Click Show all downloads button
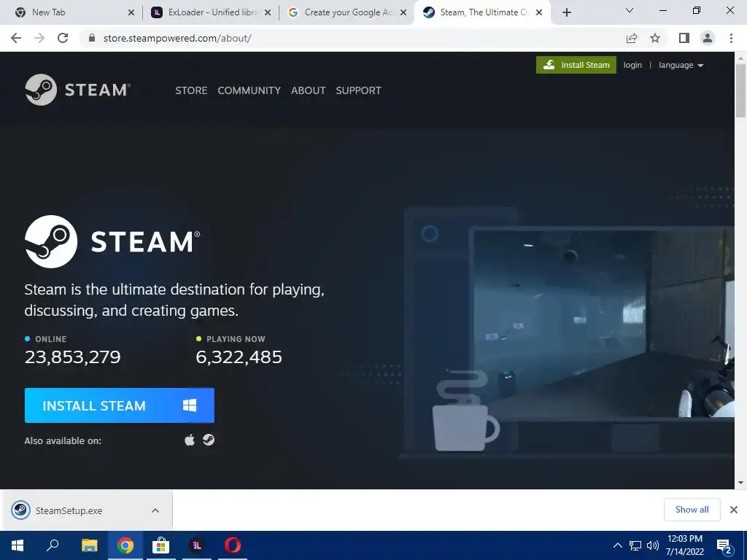The image size is (747, 560). click(x=692, y=510)
